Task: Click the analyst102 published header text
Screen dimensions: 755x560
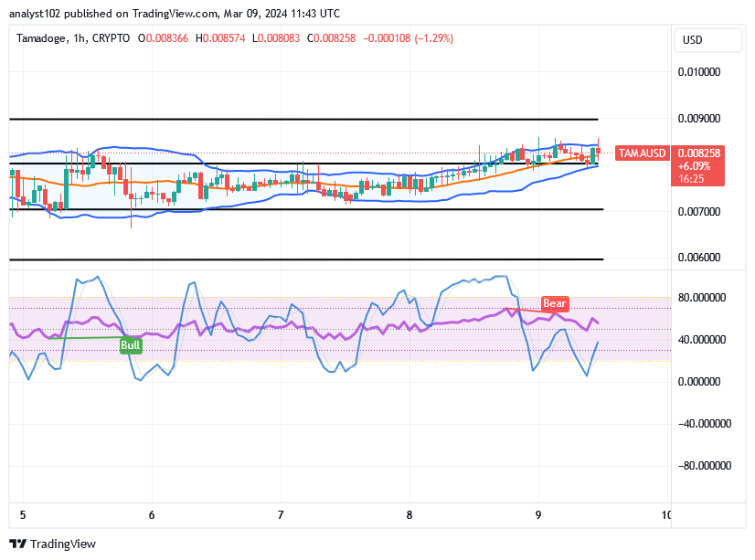Action: click(x=175, y=14)
